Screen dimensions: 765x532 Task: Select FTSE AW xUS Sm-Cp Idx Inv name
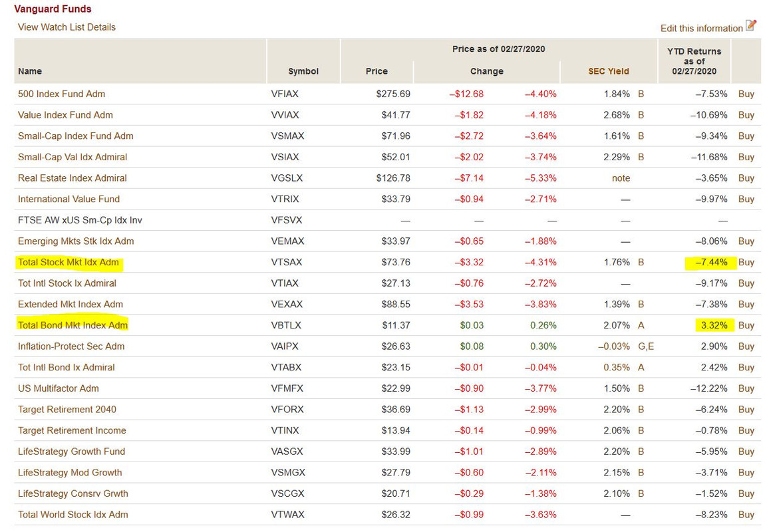click(80, 220)
